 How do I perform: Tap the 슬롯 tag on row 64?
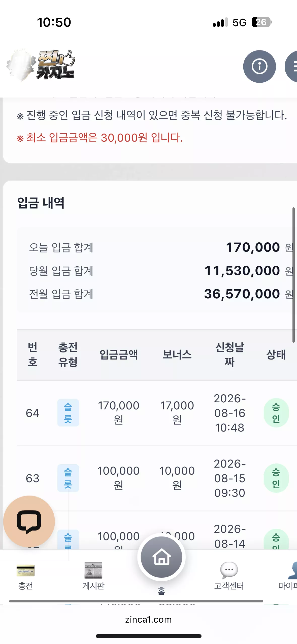[x=68, y=413]
